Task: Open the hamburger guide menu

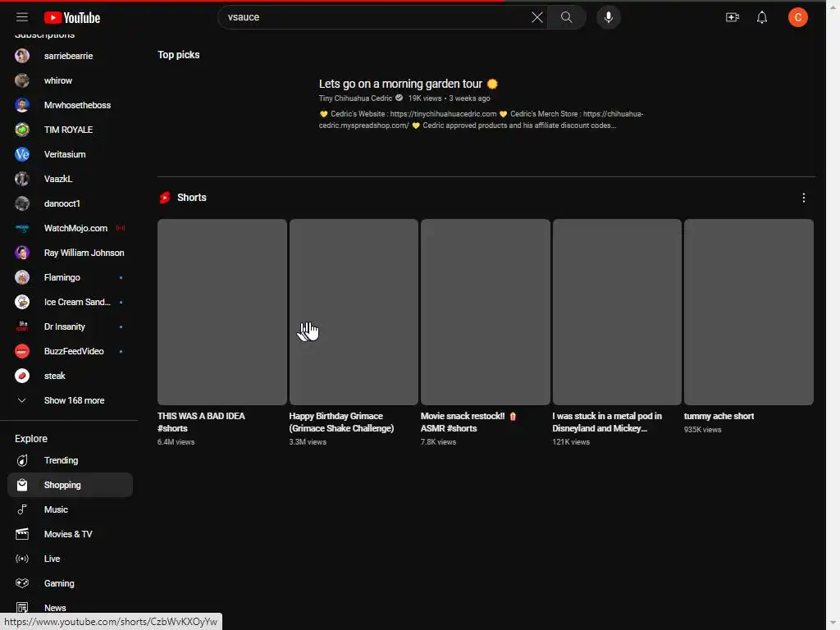Action: (22, 17)
